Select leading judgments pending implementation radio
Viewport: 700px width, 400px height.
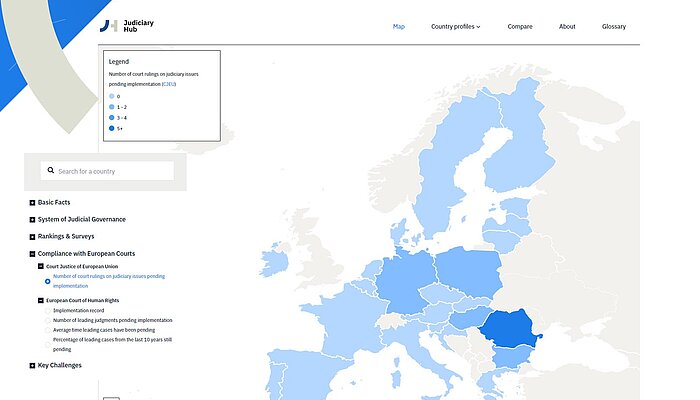tap(47, 320)
